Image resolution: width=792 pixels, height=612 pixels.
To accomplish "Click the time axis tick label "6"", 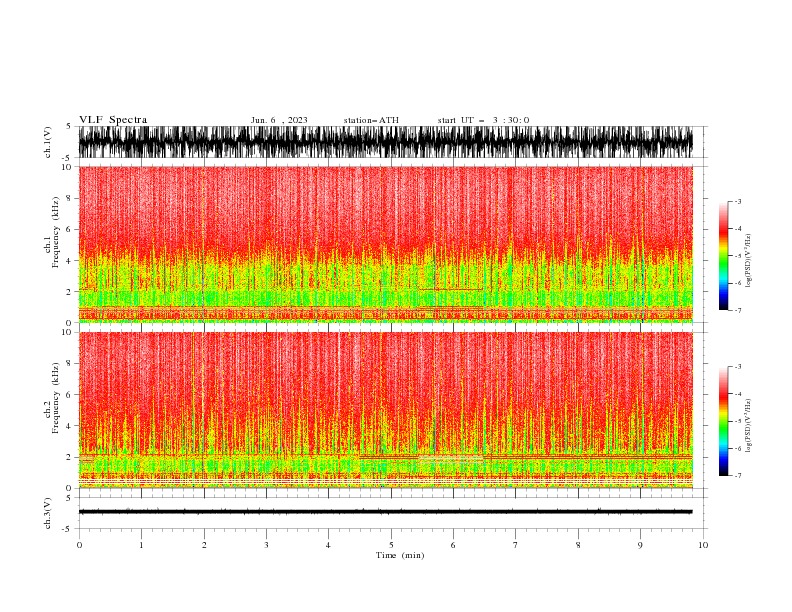I will (x=453, y=545).
